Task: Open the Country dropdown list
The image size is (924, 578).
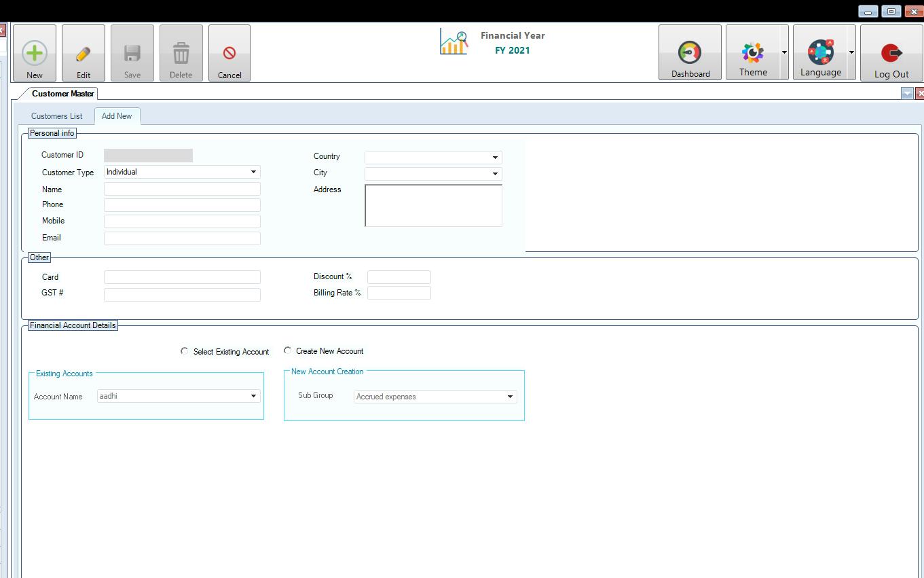Action: click(x=495, y=158)
